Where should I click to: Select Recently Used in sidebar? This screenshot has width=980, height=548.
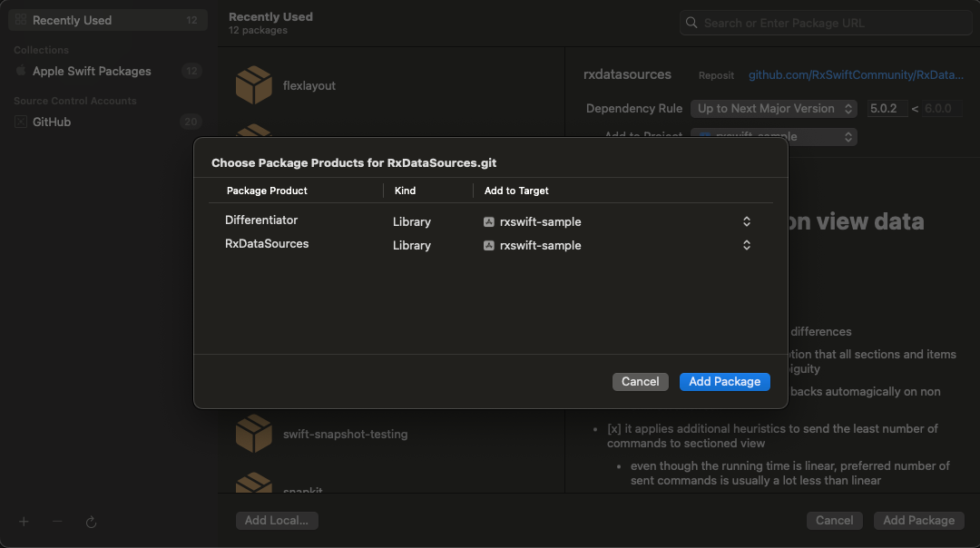click(72, 20)
